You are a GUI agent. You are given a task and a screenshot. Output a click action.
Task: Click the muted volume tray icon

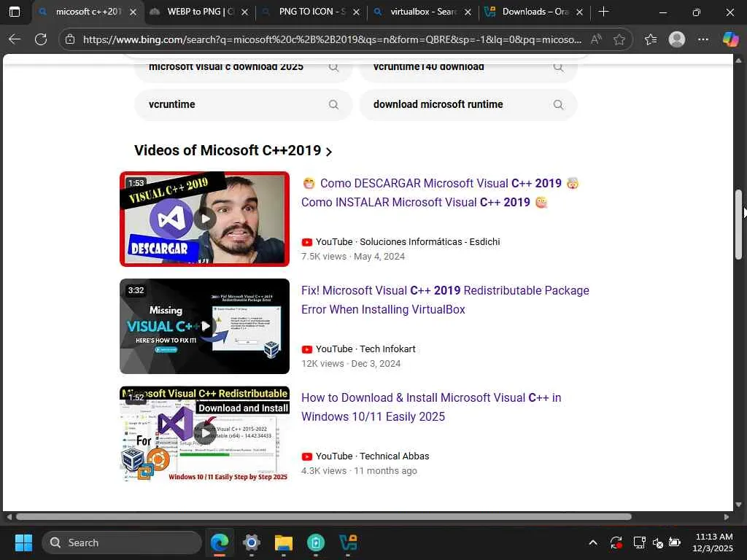point(658,542)
